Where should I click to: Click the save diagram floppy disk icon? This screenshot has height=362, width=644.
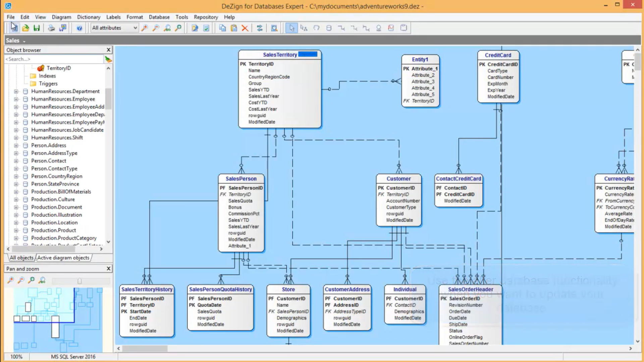(37, 28)
